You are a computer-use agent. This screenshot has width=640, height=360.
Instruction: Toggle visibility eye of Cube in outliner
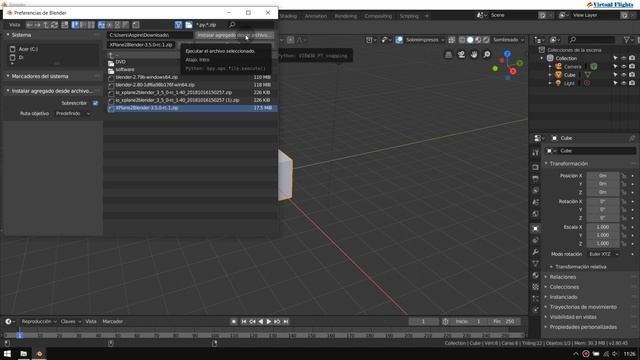tap(624, 75)
